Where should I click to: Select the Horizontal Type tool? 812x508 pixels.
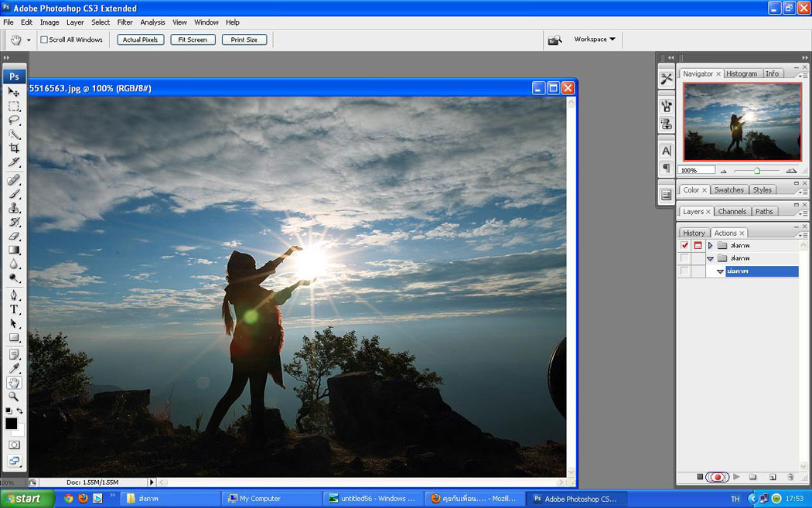coord(14,309)
